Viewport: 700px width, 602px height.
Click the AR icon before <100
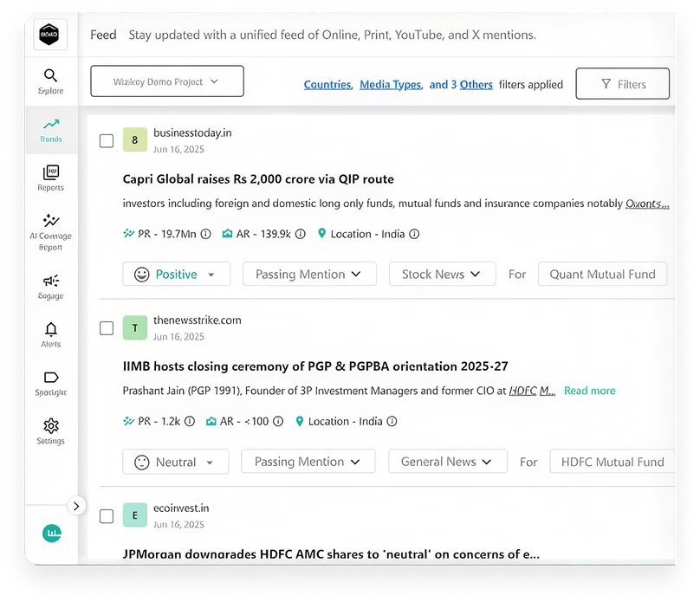211,421
